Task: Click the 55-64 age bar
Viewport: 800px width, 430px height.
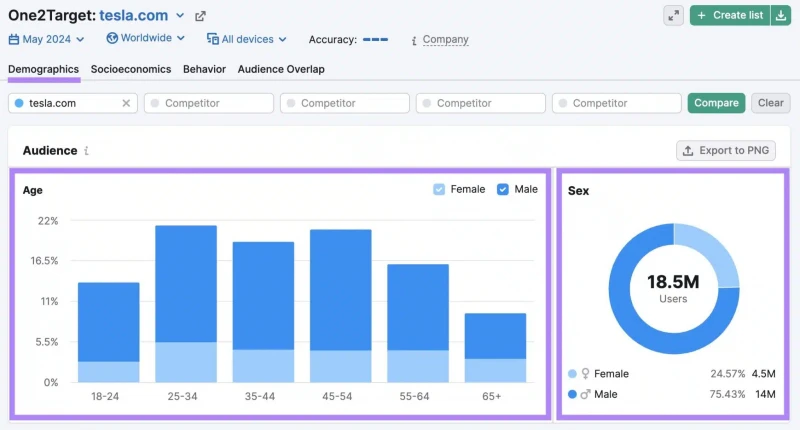Action: 418,323
